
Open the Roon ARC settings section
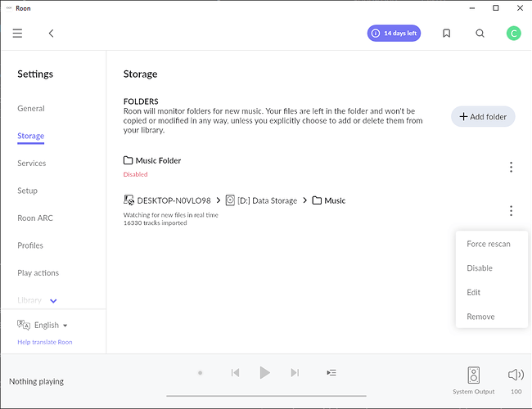(35, 218)
